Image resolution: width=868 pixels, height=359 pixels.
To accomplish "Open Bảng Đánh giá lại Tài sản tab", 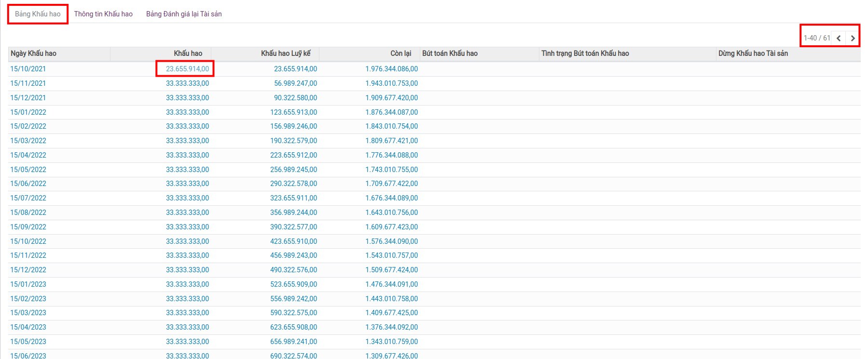I will (184, 14).
